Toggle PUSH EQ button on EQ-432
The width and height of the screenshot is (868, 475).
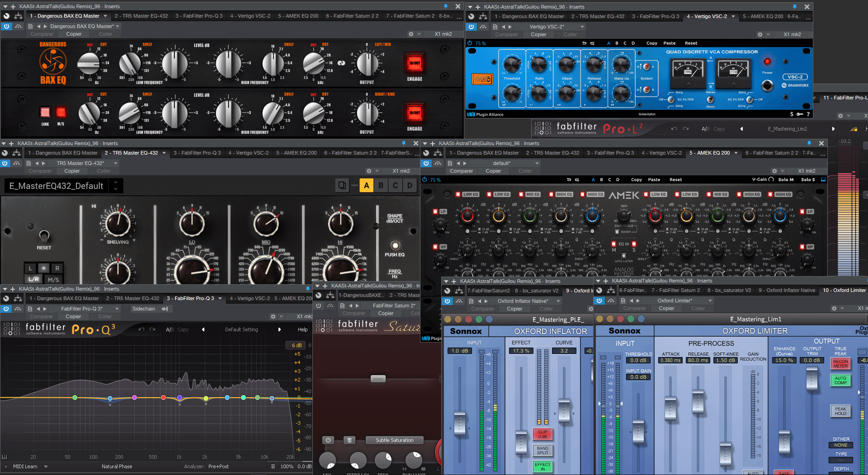(x=395, y=245)
